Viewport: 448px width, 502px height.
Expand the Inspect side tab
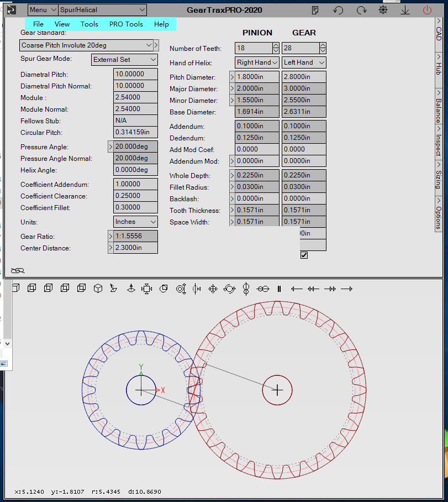[x=439, y=141]
